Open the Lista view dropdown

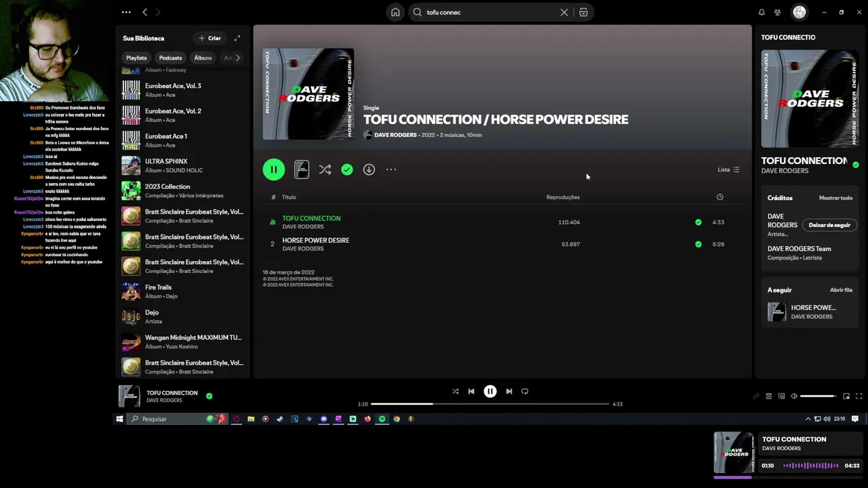[x=728, y=169]
